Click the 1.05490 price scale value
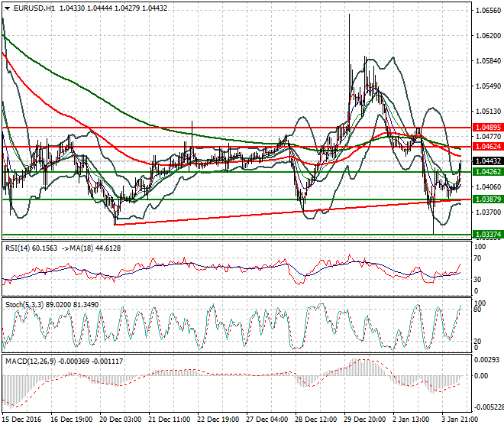Image resolution: width=504 pixels, height=428 pixels. pos(488,86)
